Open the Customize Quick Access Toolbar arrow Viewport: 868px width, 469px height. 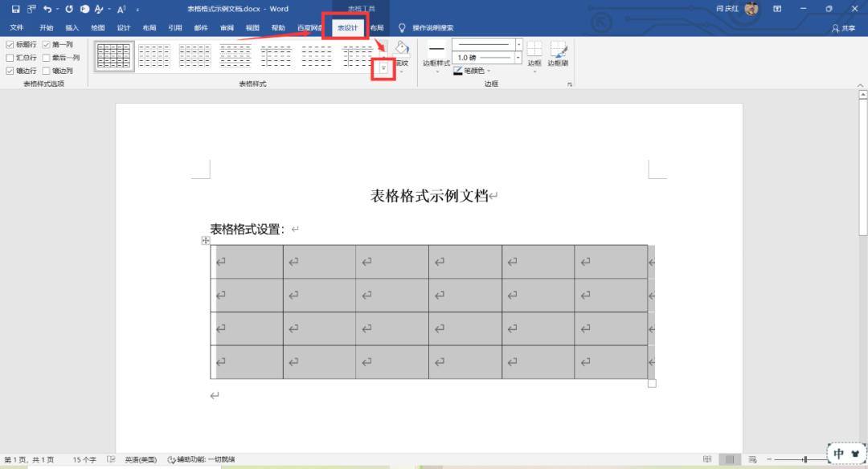pyautogui.click(x=137, y=10)
